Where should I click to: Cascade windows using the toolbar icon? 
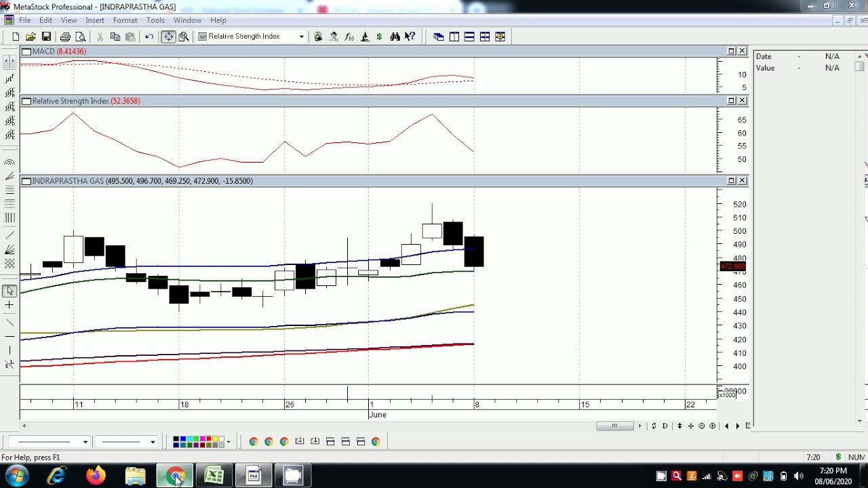click(439, 37)
